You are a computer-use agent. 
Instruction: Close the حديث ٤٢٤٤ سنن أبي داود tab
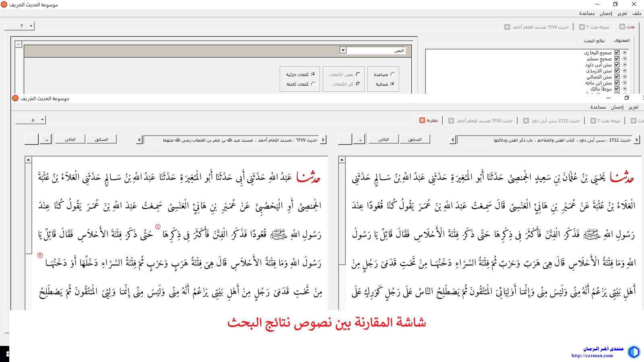tap(526, 121)
